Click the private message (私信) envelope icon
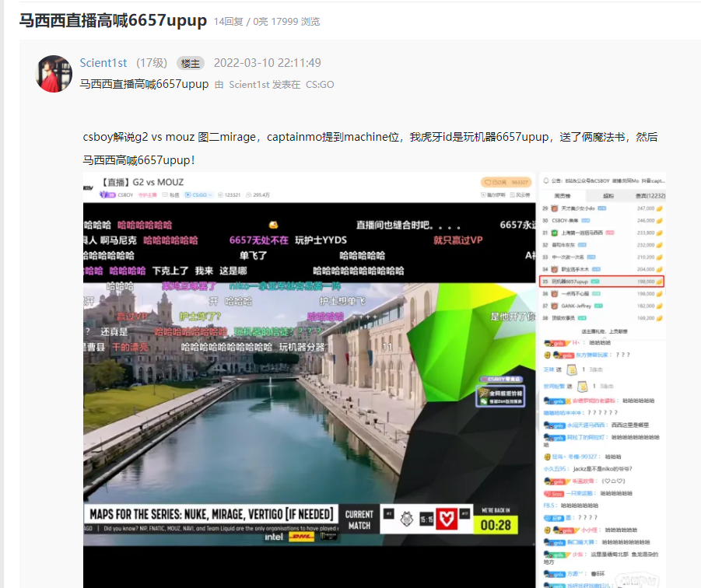The height and width of the screenshot is (588, 701). tap(163, 194)
